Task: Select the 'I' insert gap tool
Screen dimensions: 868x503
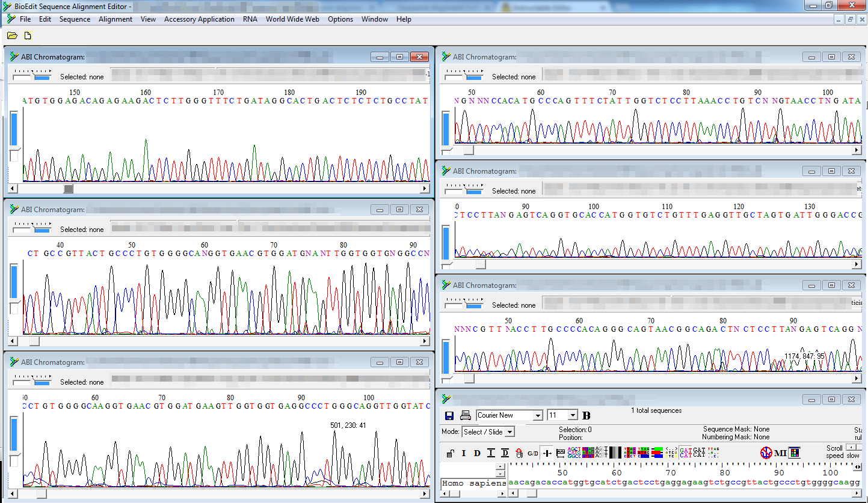Action: [463, 452]
